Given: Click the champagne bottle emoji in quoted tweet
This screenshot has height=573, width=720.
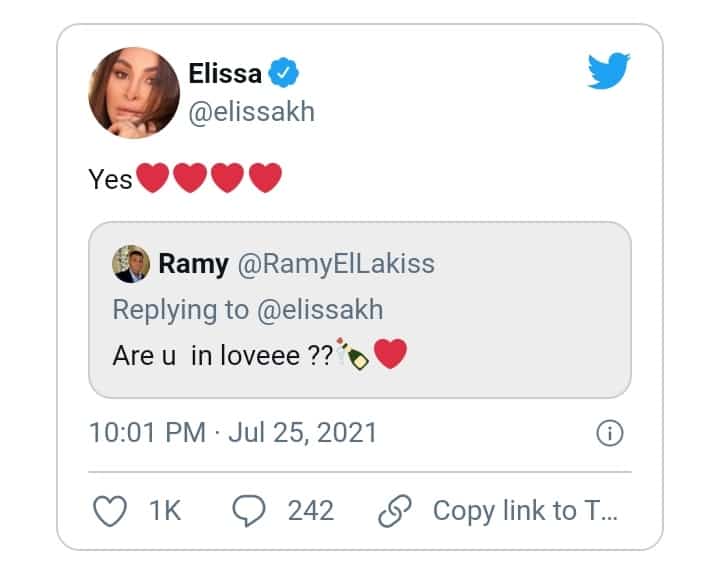Looking at the screenshot, I should (x=352, y=354).
